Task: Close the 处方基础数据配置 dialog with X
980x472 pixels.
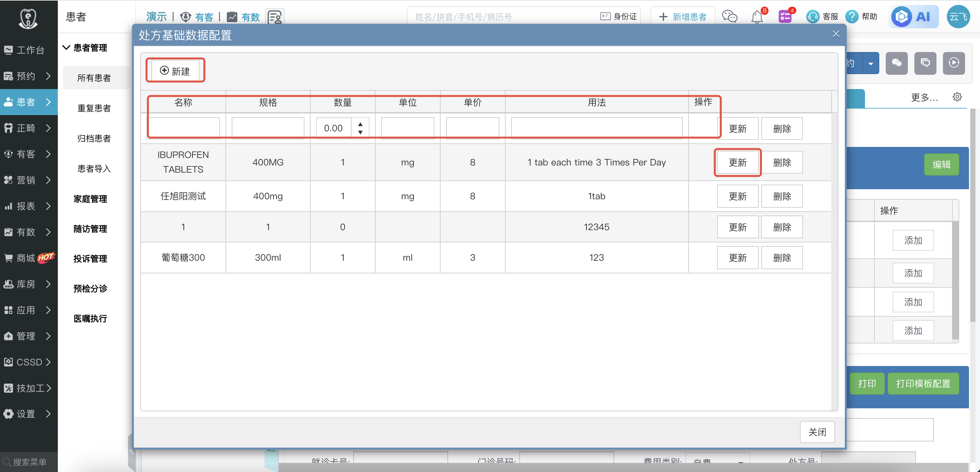Action: click(836, 34)
